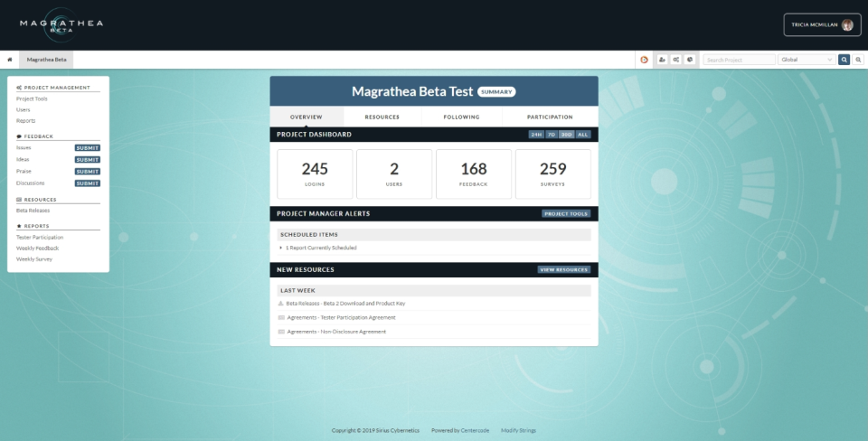The image size is (868, 441).
Task: Click the orange play circle icon
Action: (x=644, y=60)
